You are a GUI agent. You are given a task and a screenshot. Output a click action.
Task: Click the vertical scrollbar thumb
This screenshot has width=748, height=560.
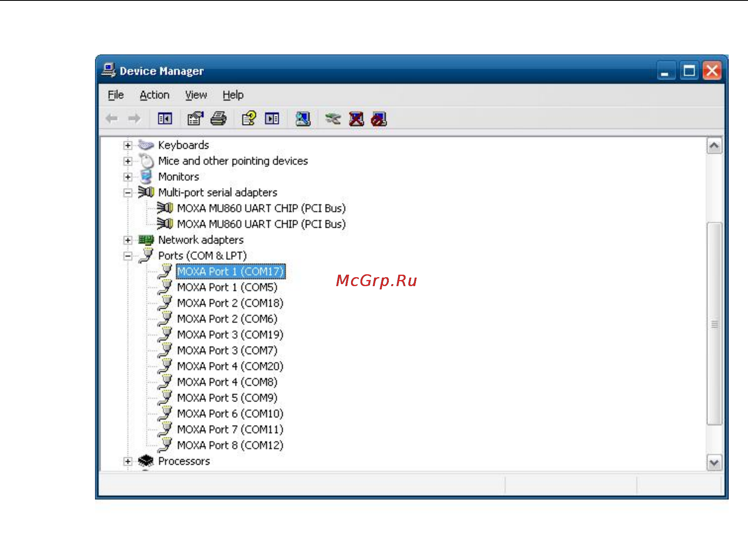pyautogui.click(x=714, y=324)
